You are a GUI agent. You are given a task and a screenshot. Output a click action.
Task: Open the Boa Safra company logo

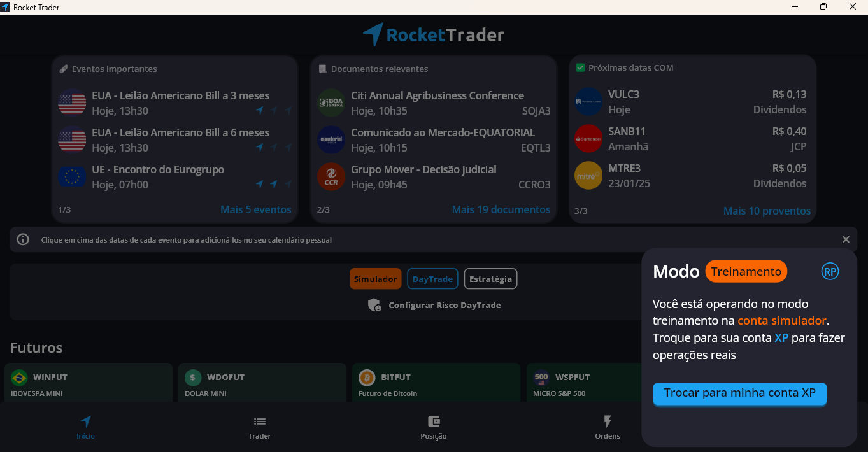[x=331, y=102]
